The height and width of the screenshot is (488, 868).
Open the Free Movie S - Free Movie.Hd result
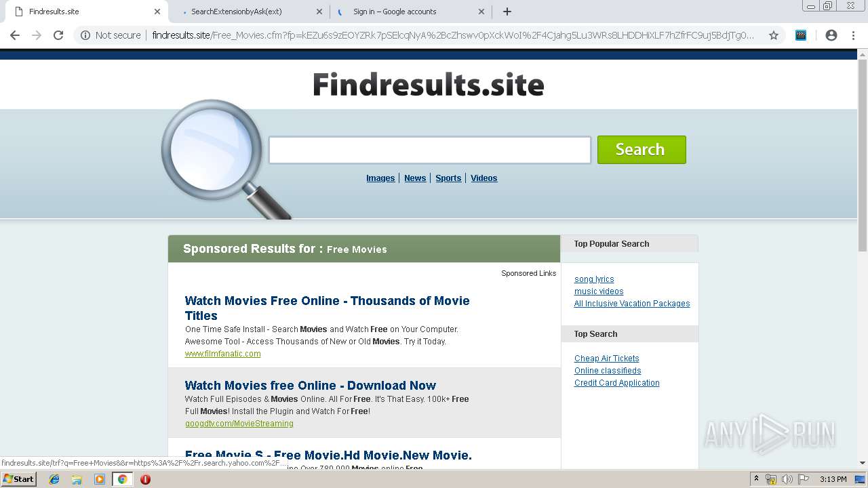(328, 455)
